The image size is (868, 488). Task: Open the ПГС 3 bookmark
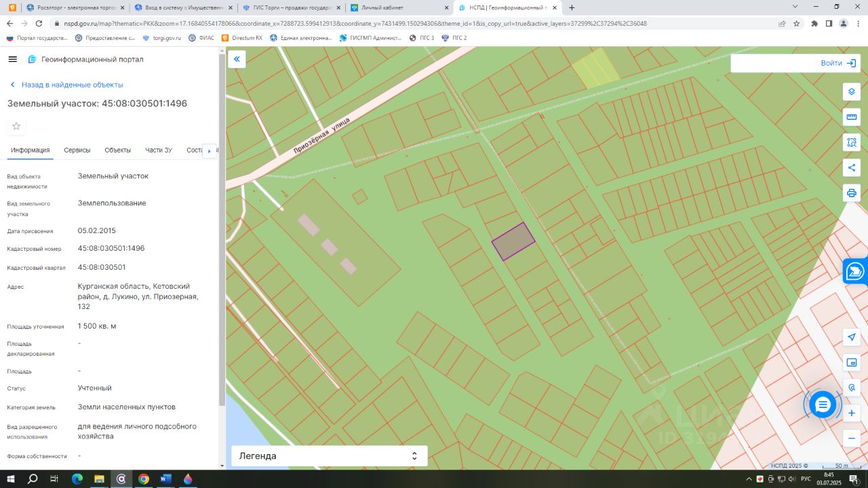(422, 38)
